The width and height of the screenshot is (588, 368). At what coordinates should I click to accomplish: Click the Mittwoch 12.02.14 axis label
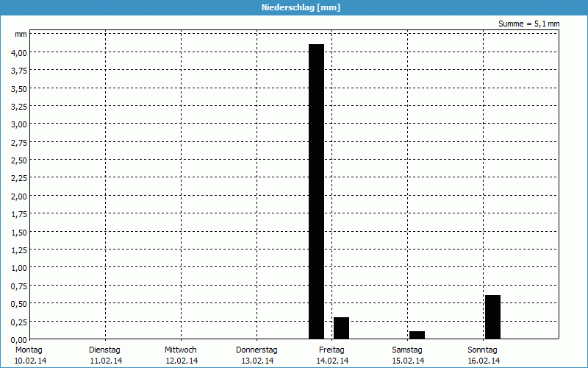(181, 355)
